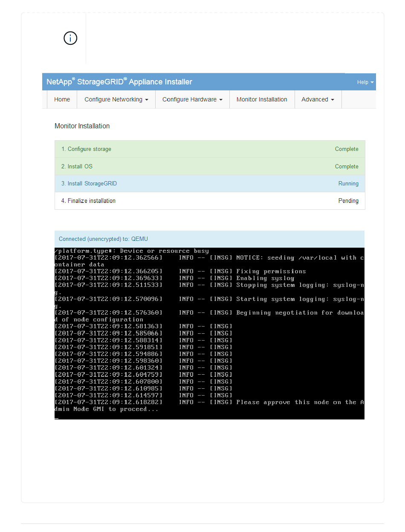
Task: Click the Connected (unencrypted) to: QEMU banner
Action: click(209, 239)
